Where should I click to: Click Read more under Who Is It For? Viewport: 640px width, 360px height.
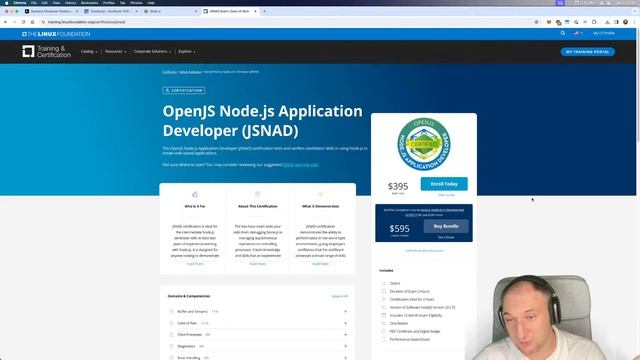[195, 264]
